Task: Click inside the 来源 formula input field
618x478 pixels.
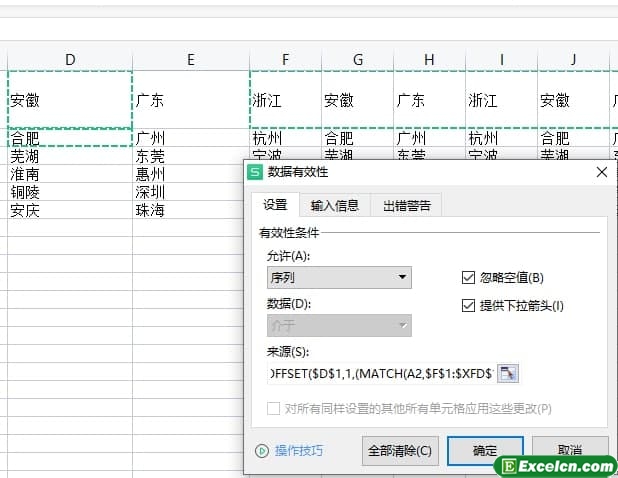Action: pos(380,373)
